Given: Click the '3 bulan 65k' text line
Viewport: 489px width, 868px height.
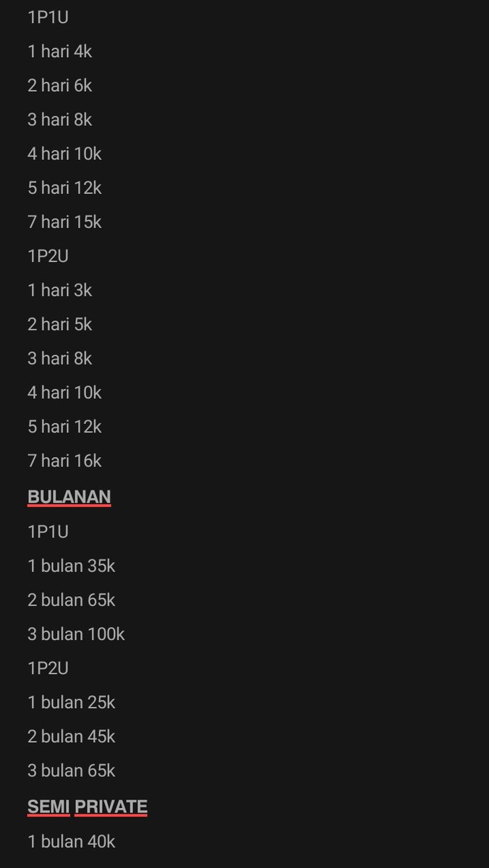Looking at the screenshot, I should pyautogui.click(x=72, y=770).
